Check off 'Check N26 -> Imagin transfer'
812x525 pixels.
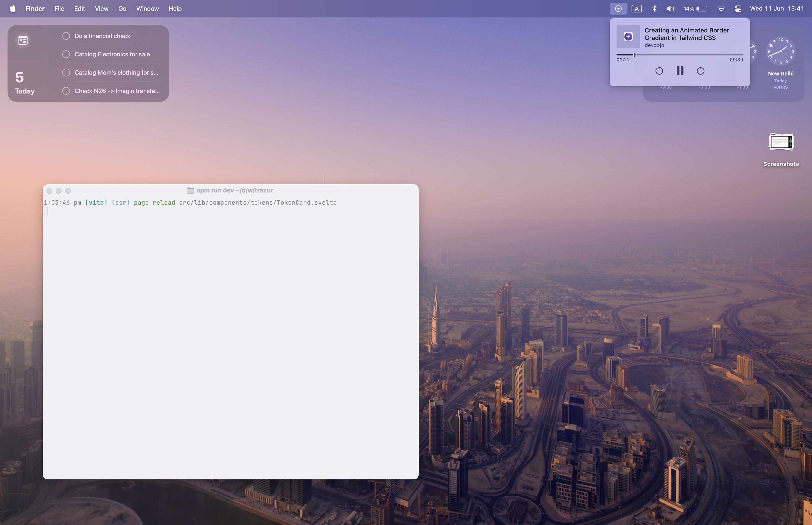coord(66,91)
